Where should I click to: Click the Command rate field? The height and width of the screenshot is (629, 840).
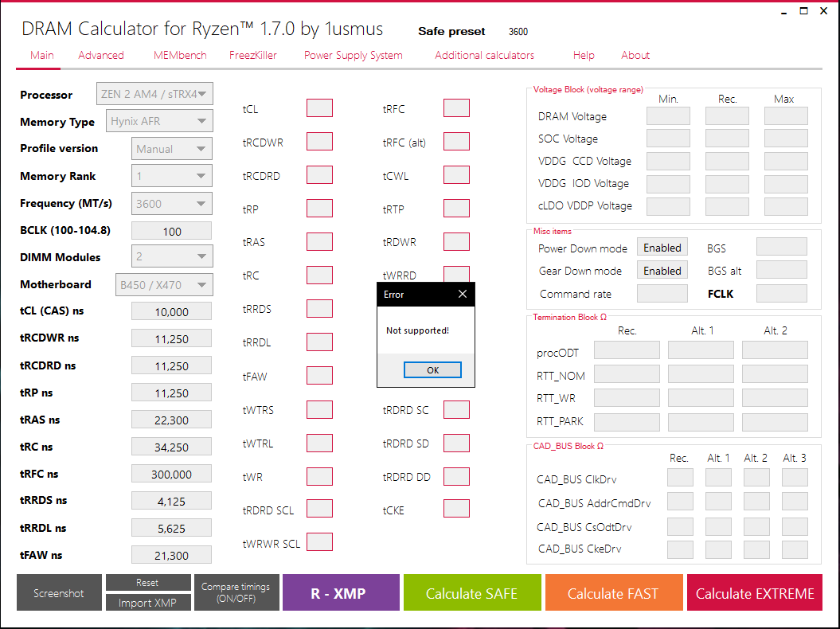coord(662,294)
